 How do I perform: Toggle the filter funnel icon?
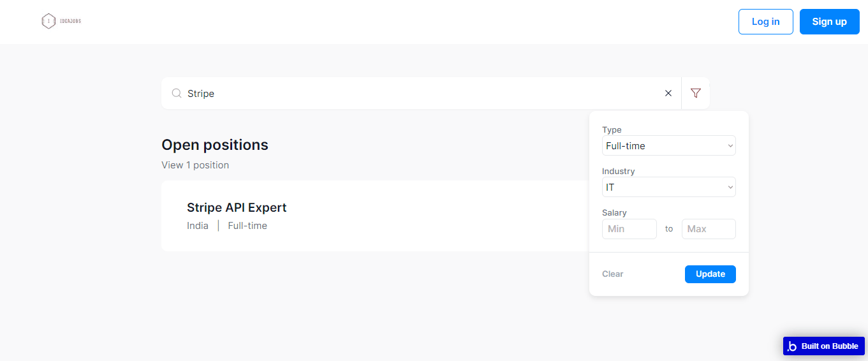click(696, 93)
